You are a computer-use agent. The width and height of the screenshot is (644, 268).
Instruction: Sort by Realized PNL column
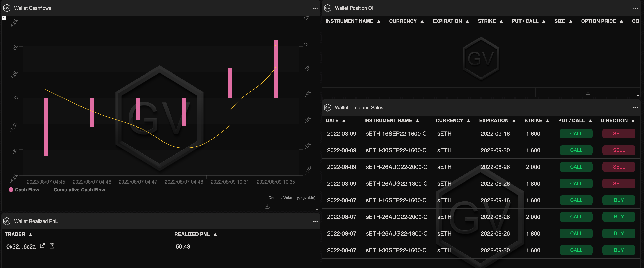pyautogui.click(x=195, y=234)
